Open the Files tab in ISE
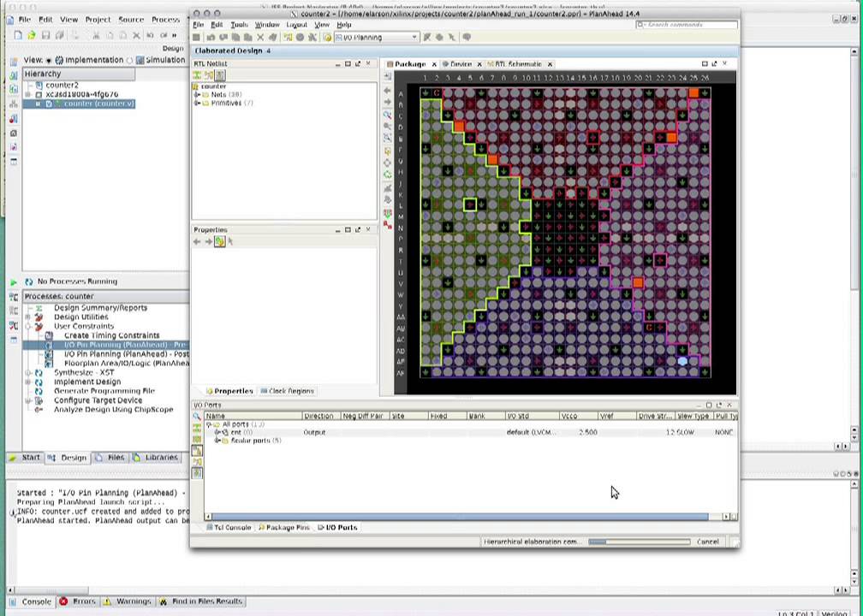Screen dimensions: 863x616 click(110, 458)
